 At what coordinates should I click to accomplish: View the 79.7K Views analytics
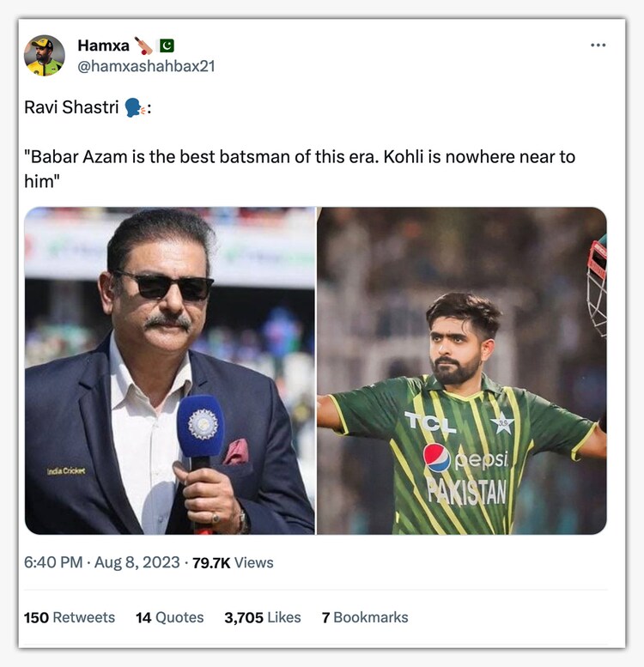click(x=232, y=562)
